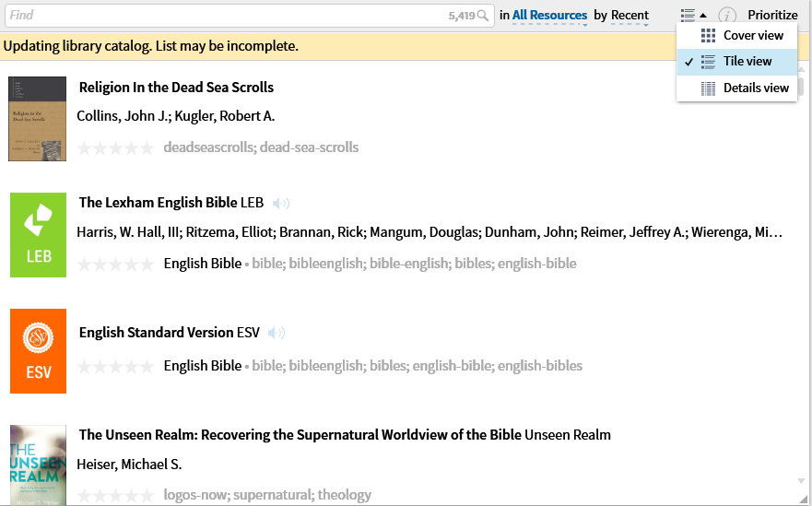Click the logos-now; supernatural; theology tags

(x=267, y=495)
